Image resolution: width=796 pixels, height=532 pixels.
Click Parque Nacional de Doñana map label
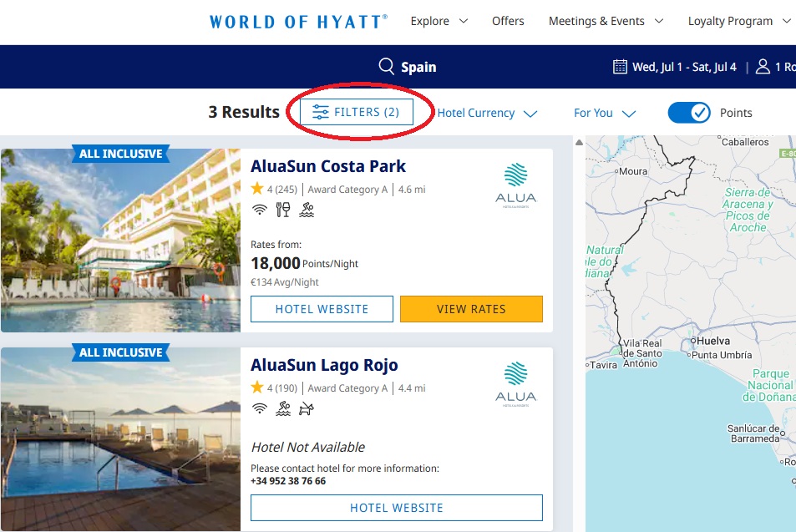(x=769, y=385)
